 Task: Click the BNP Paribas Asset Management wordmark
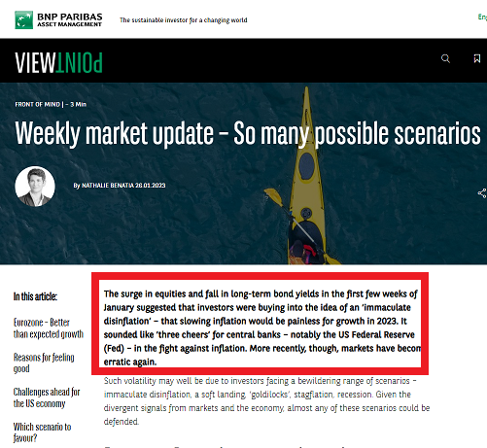pos(70,19)
